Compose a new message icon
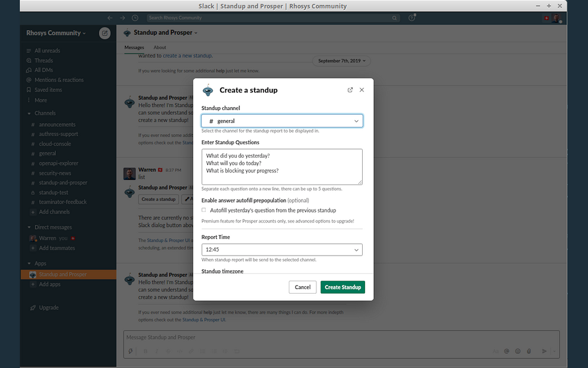 coord(105,33)
